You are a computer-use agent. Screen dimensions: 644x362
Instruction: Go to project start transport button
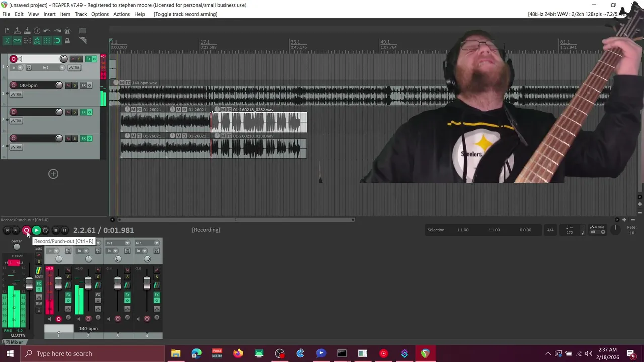coord(7,230)
